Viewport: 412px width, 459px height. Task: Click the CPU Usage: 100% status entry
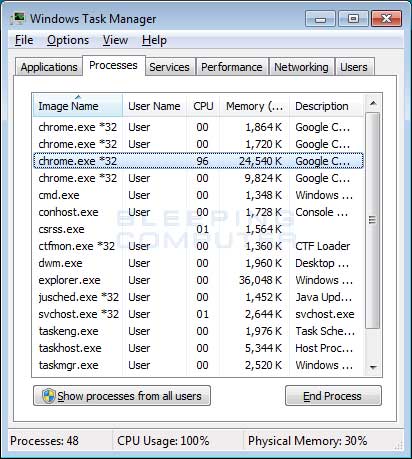pyautogui.click(x=163, y=441)
